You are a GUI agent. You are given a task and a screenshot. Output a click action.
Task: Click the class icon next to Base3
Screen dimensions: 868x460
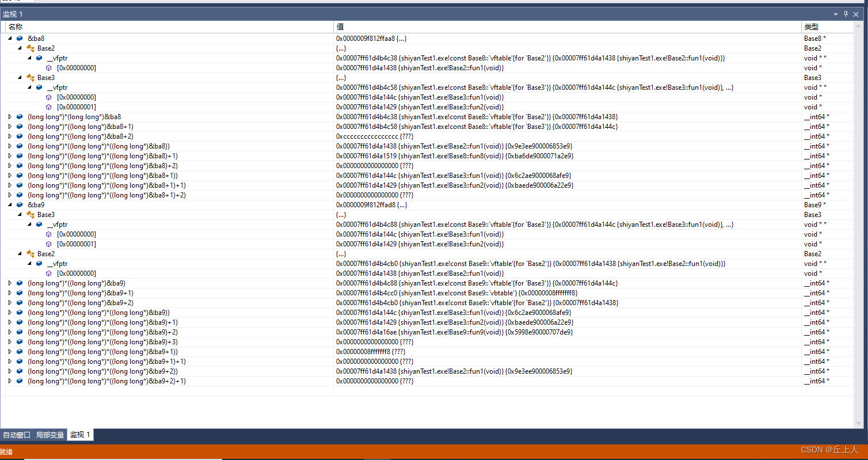tap(29, 78)
